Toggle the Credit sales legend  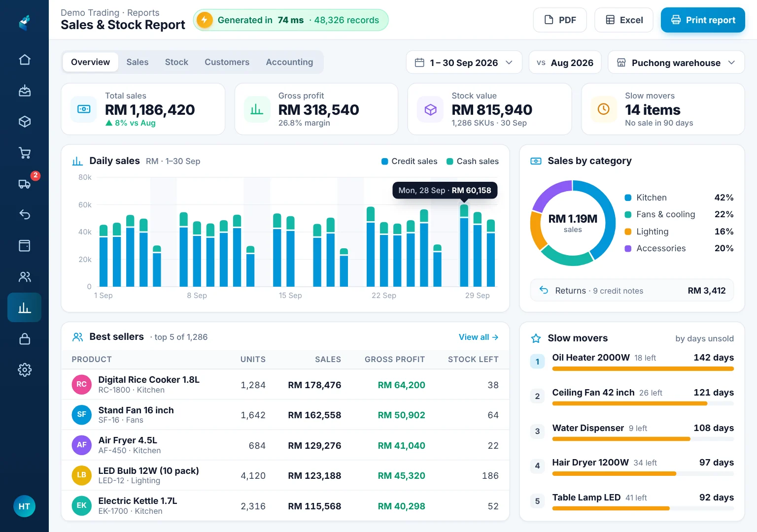point(410,162)
